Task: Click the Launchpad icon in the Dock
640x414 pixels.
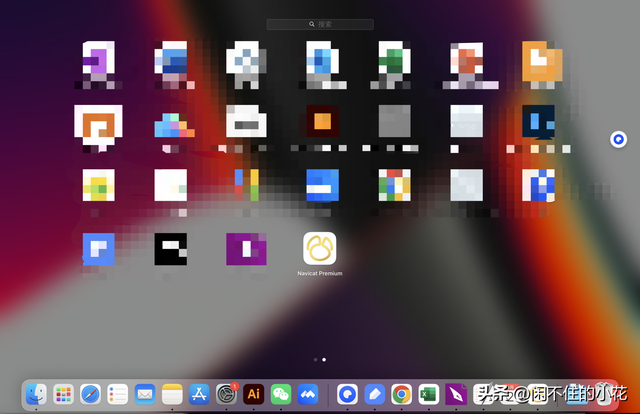Action: 63,394
